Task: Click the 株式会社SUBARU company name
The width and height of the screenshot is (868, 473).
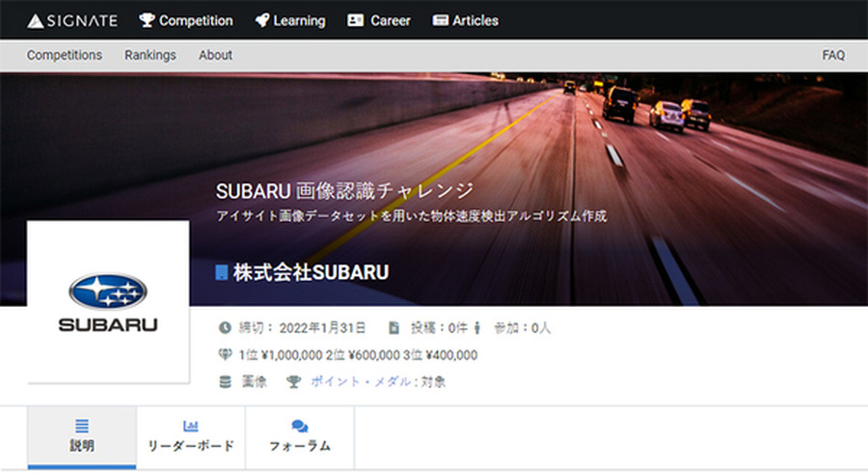Action: click(311, 273)
